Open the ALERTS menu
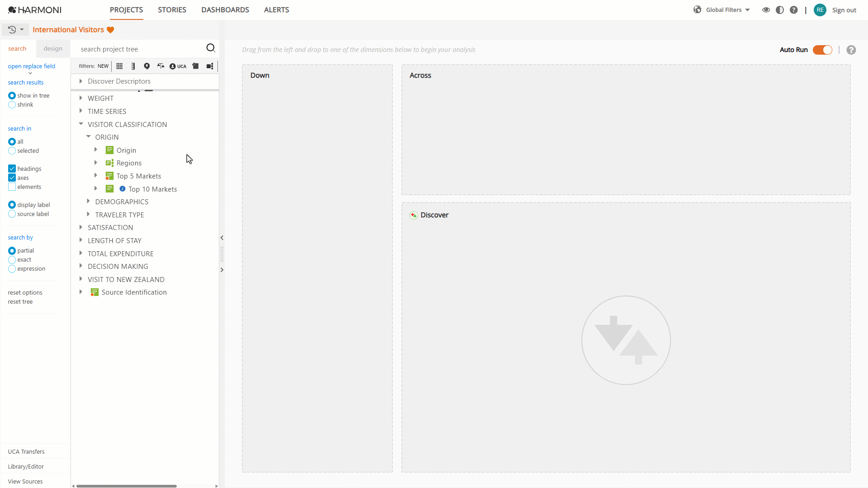 tap(277, 10)
